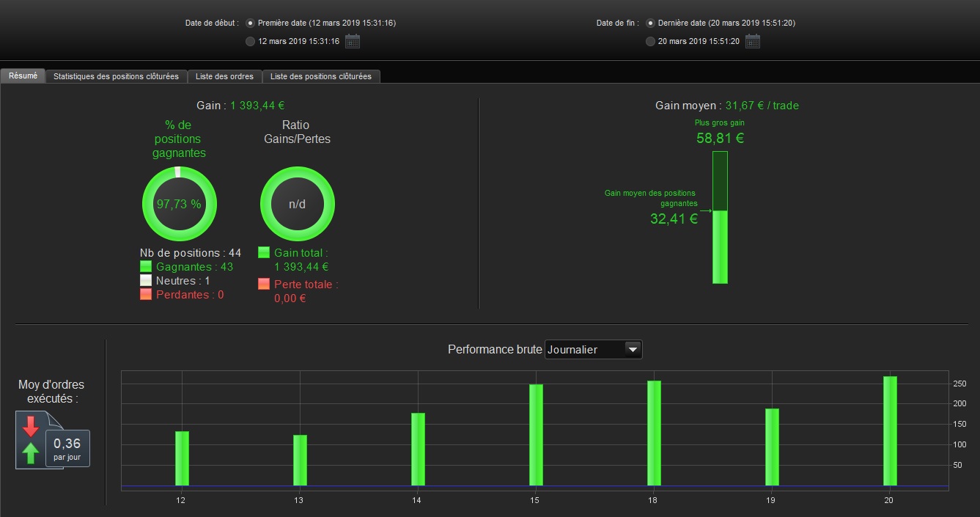Click the white Neutres legend square
The height and width of the screenshot is (517, 980).
[x=146, y=280]
